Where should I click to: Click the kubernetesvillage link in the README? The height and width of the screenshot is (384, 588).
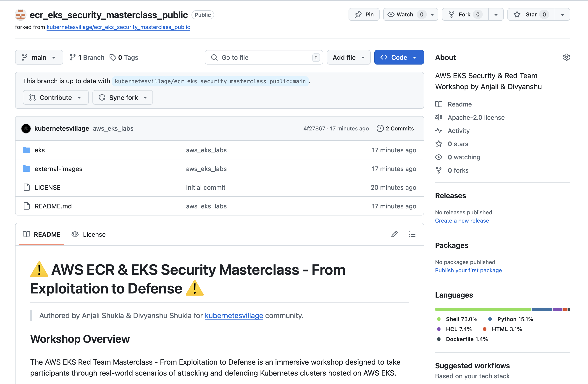[x=234, y=315]
